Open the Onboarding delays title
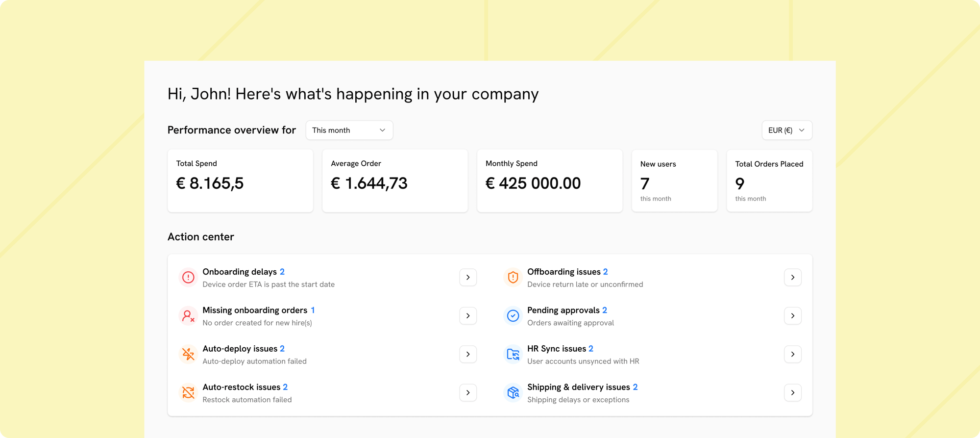This screenshot has height=438, width=980. tap(240, 272)
